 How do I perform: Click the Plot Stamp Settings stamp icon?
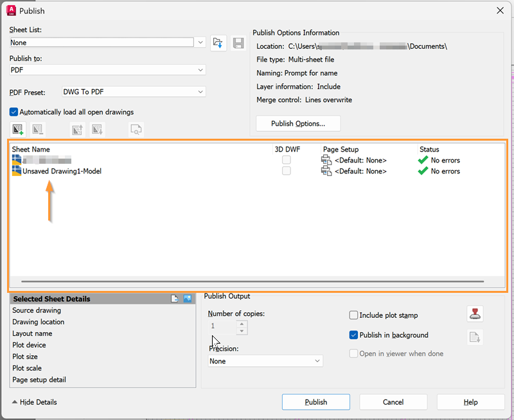click(x=475, y=313)
